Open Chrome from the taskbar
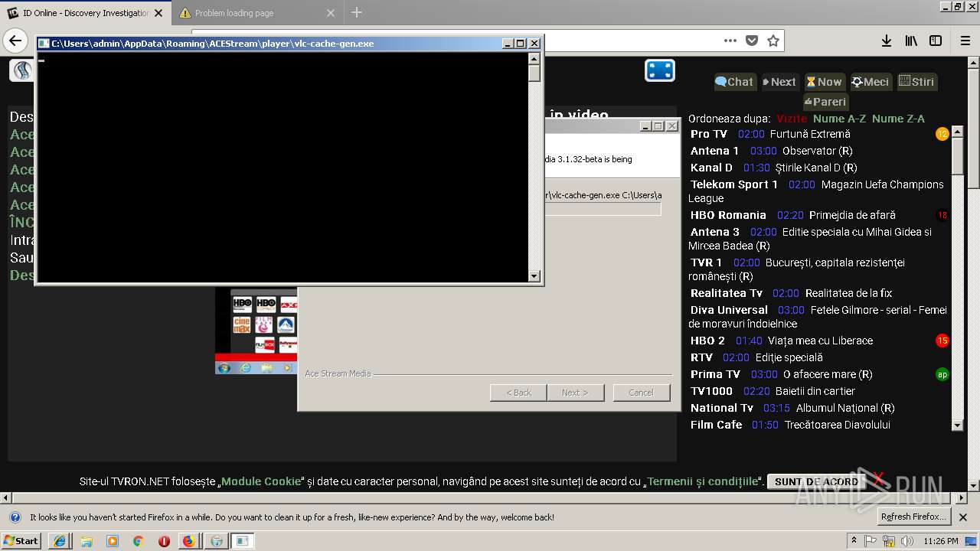Viewport: 980px width, 551px height. point(138,541)
